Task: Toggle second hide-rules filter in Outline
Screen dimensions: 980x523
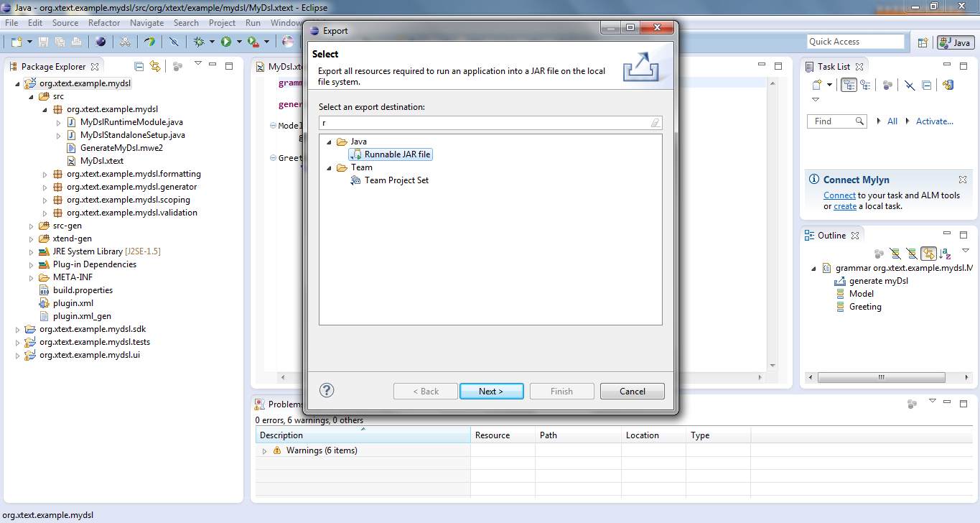Action: [911, 253]
